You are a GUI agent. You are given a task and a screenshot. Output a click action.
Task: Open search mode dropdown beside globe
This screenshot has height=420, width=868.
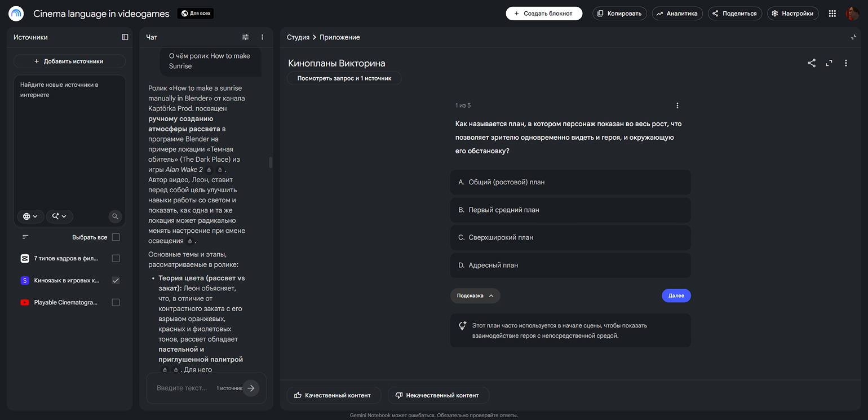(x=59, y=216)
